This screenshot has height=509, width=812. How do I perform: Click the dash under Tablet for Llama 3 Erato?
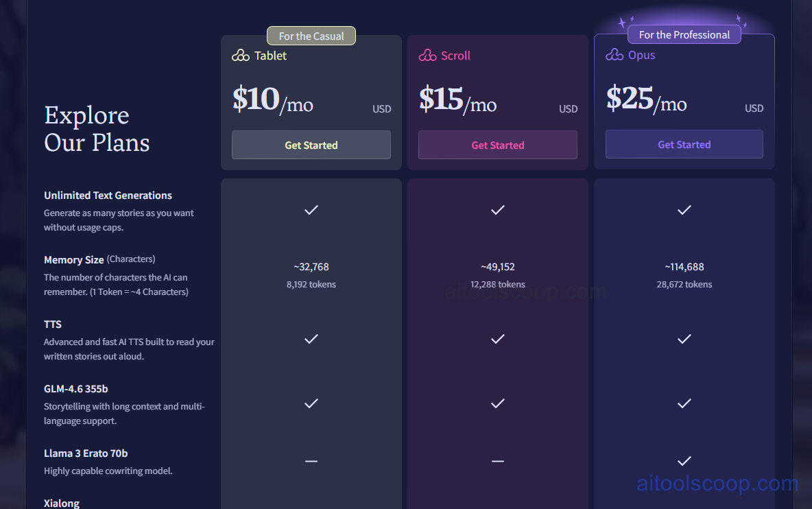pos(311,461)
